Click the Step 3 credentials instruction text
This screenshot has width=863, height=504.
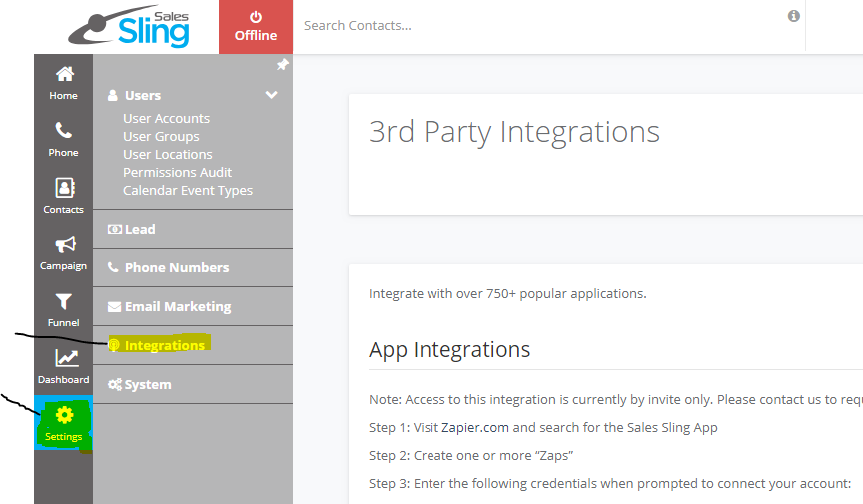coord(610,484)
